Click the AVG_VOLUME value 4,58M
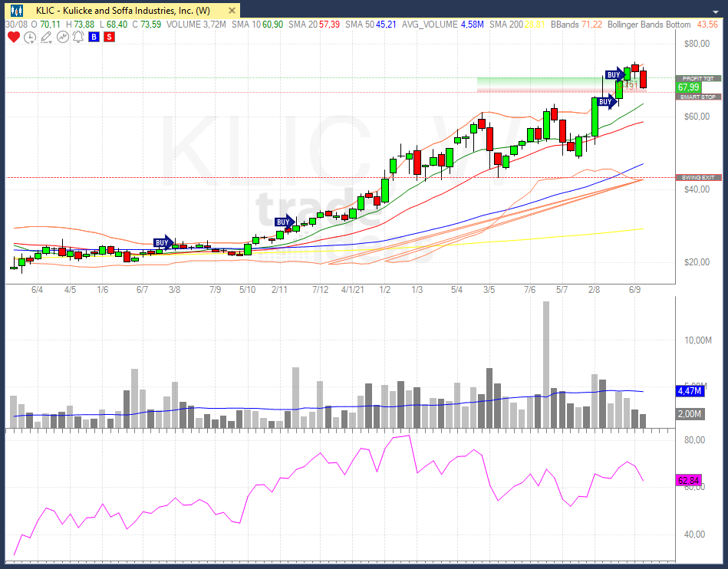 coord(473,24)
